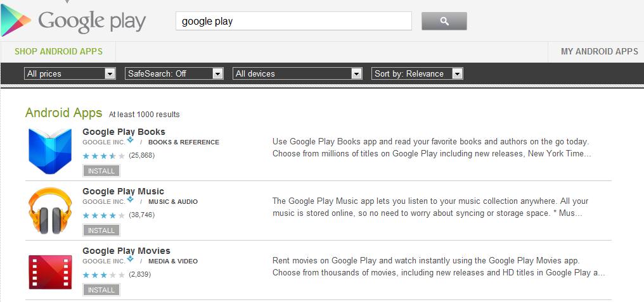Viewport: 644px width, 302px height.
Task: Go to My Android Apps tab
Action: pyautogui.click(x=599, y=52)
